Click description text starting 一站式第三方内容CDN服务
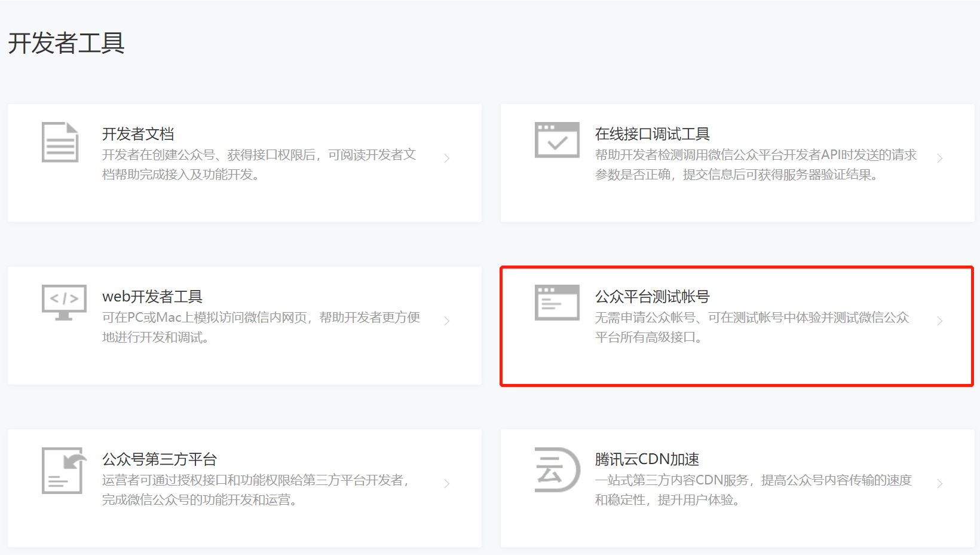Image resolution: width=980 pixels, height=555 pixels. coord(754,490)
